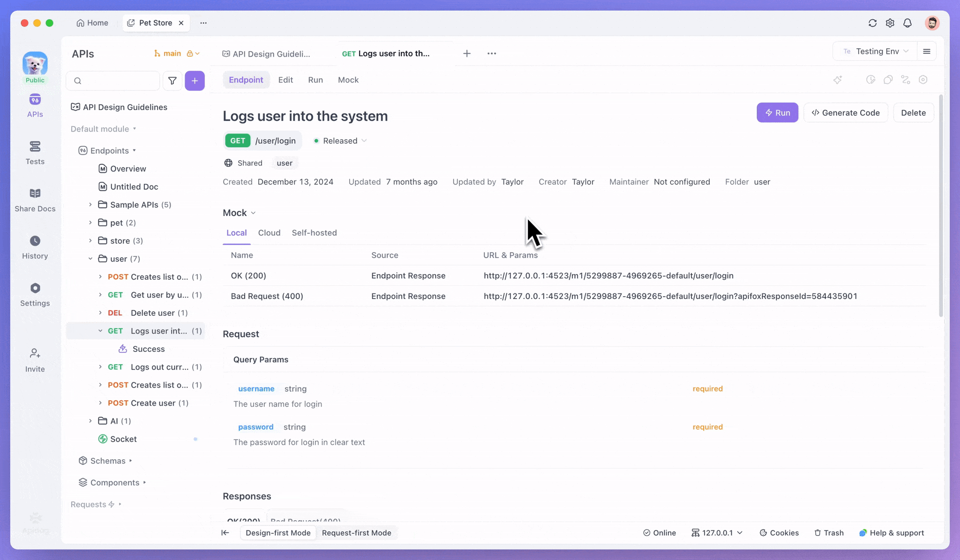Open the APIs sidebar section
The width and height of the screenshot is (960, 560).
tap(35, 105)
